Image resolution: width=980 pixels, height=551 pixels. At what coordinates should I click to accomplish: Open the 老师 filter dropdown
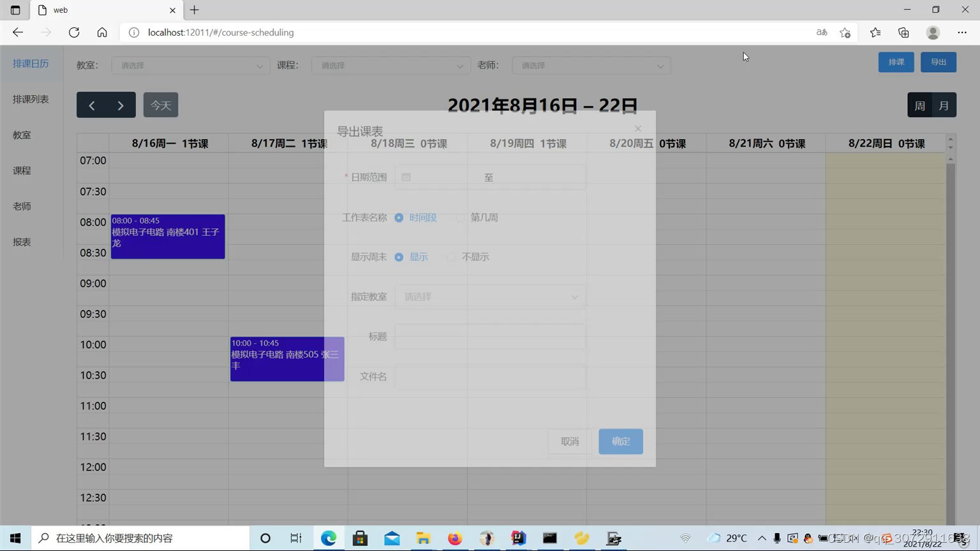(x=591, y=66)
